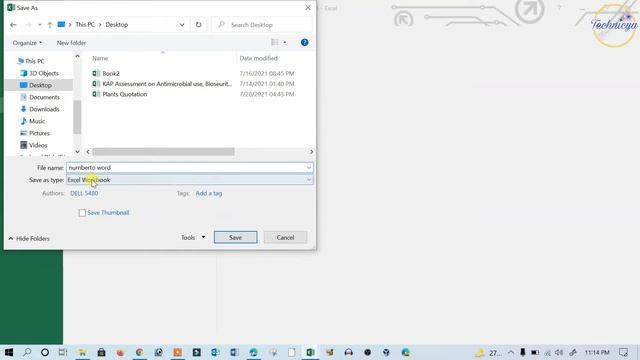
Task: Open the File name history dropdown arrow
Action: (x=309, y=168)
